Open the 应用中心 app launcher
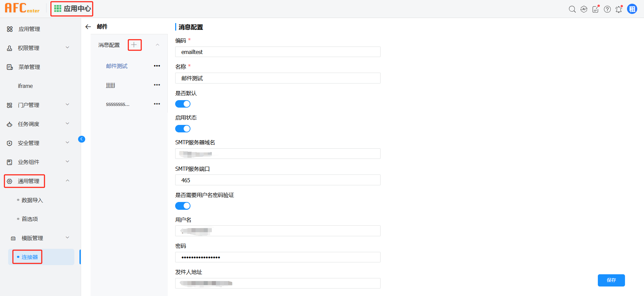 [x=72, y=8]
